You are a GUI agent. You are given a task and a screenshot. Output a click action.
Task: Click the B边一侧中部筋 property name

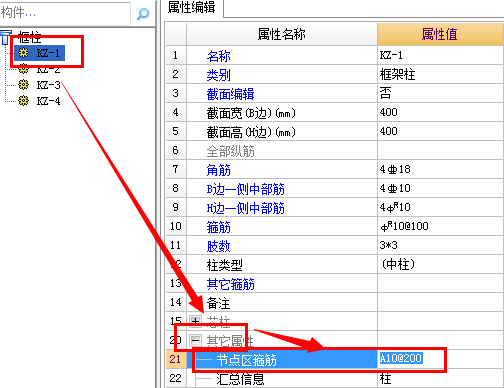tap(245, 189)
